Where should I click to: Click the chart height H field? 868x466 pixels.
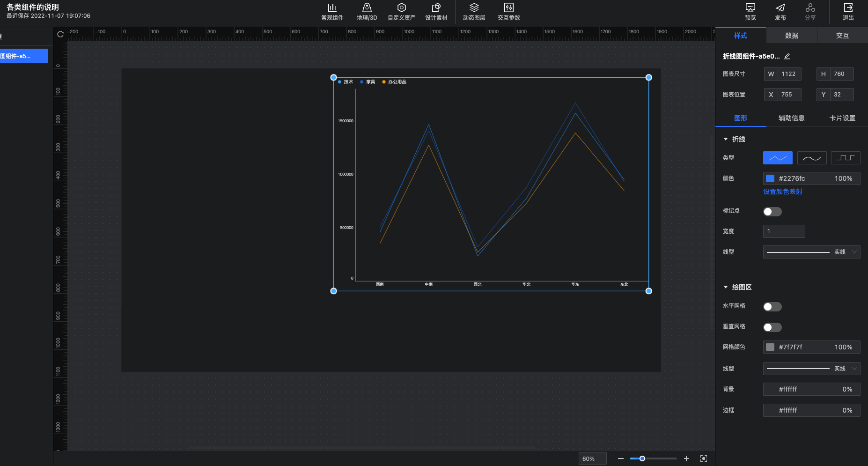coord(835,74)
